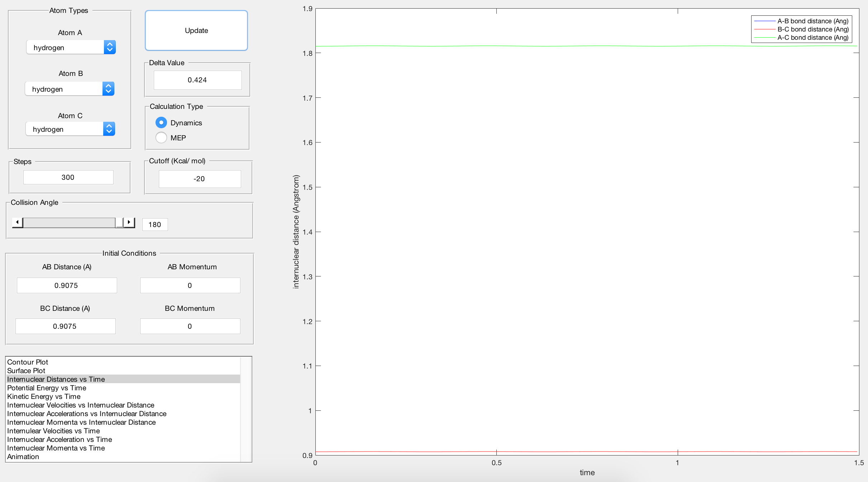
Task: Click the Steps field showing 300
Action: pyautogui.click(x=68, y=177)
